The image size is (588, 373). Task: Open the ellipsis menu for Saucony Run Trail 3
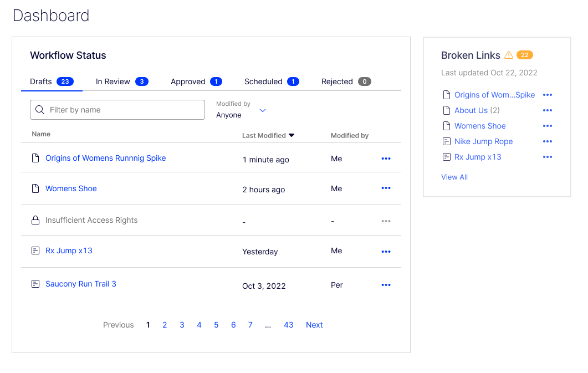[x=386, y=285]
